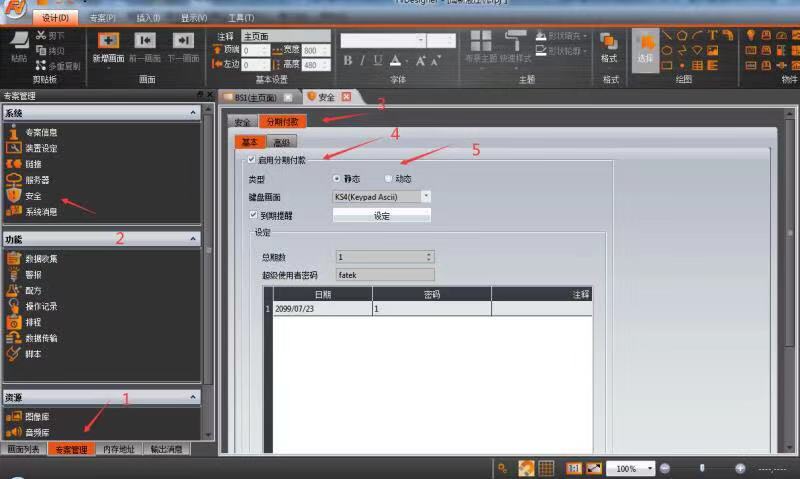Screen dimensions: 800x479
Task: Click the 粘贴 paste icon
Action: point(19,41)
